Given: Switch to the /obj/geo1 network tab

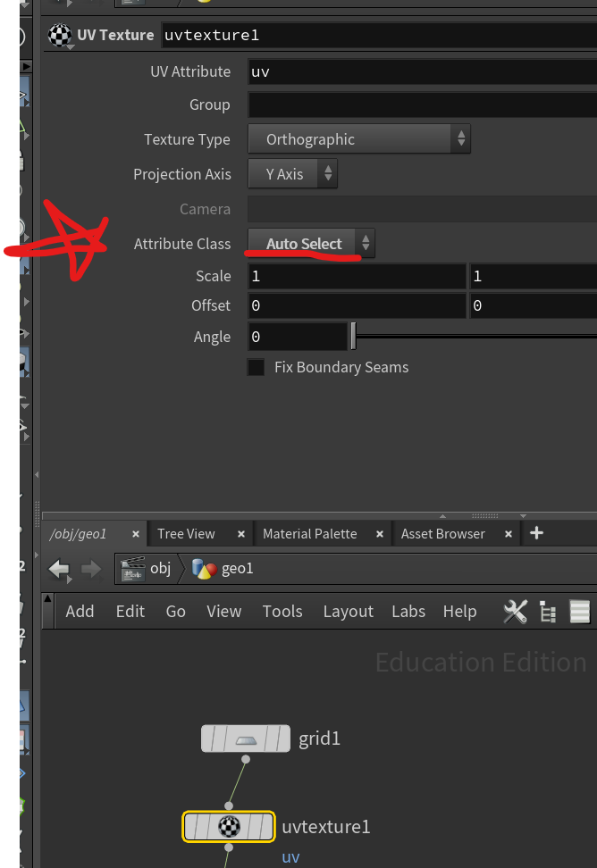Looking at the screenshot, I should pyautogui.click(x=78, y=534).
